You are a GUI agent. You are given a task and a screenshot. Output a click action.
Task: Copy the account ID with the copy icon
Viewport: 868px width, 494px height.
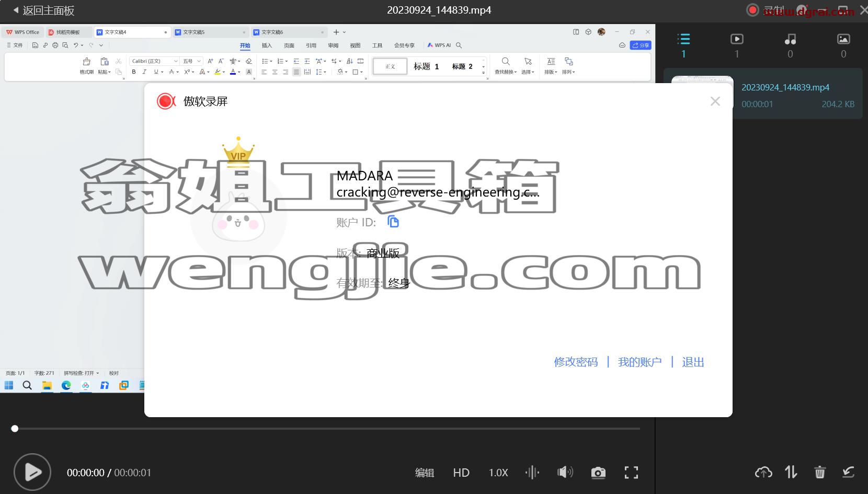pos(393,222)
